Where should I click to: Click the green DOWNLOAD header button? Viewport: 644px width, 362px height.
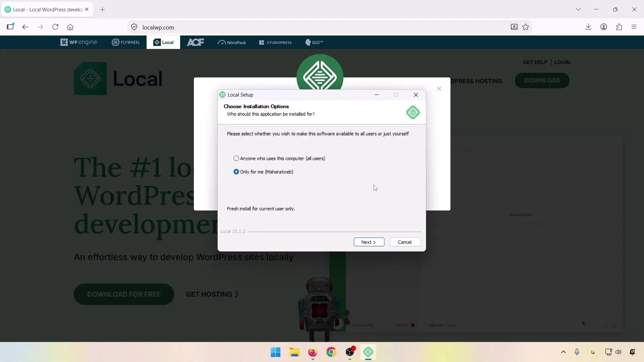tap(542, 80)
